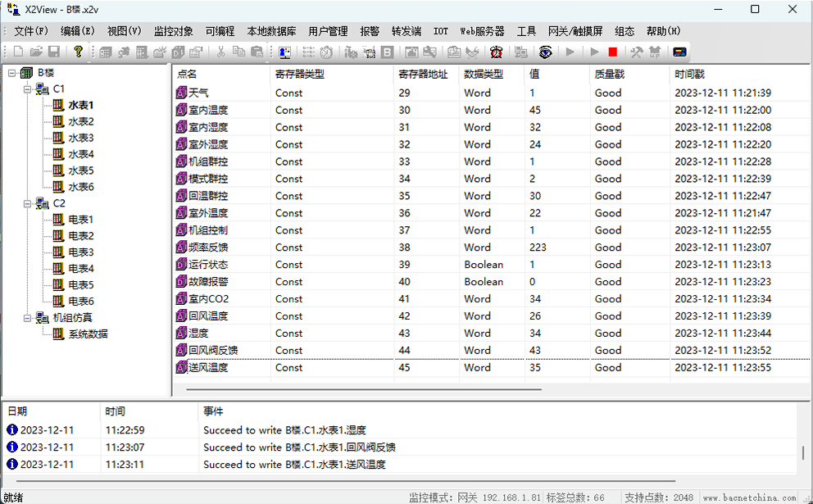Collapse the 机组仿真 tree node
The height and width of the screenshot is (504, 813).
[28, 318]
